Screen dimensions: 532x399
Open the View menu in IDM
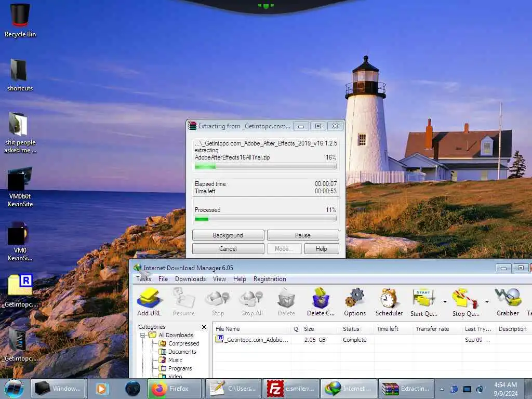220,279
